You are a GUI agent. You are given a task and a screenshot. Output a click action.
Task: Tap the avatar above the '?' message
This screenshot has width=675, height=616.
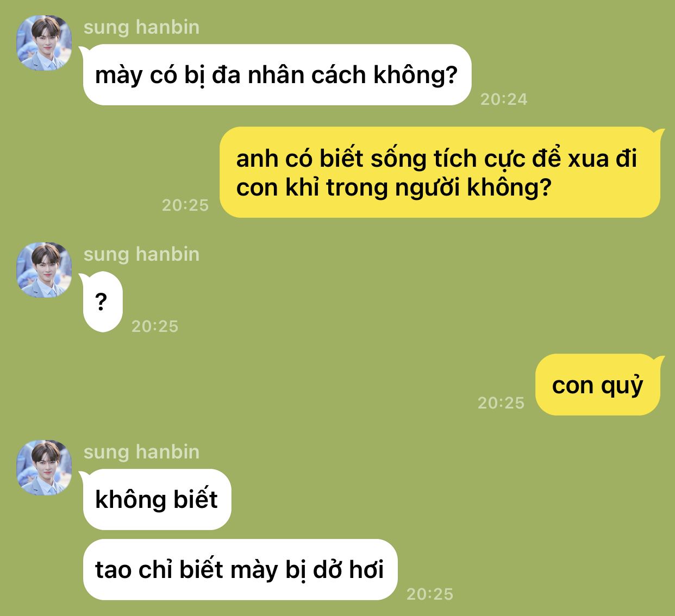tap(44, 270)
